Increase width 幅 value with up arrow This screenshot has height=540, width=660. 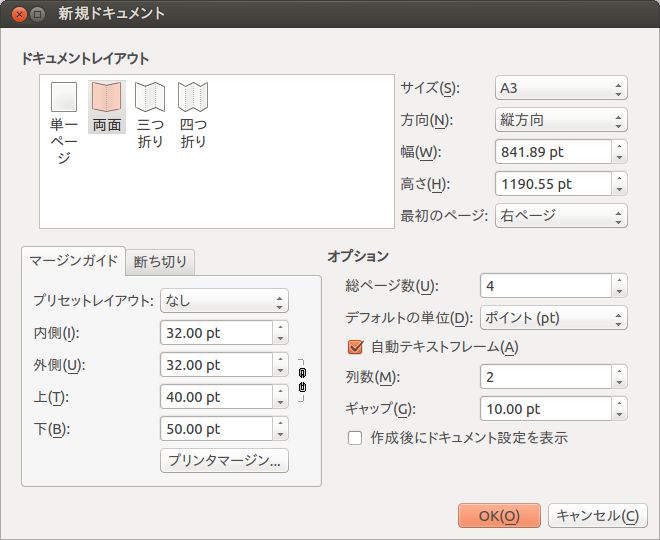pyautogui.click(x=619, y=146)
